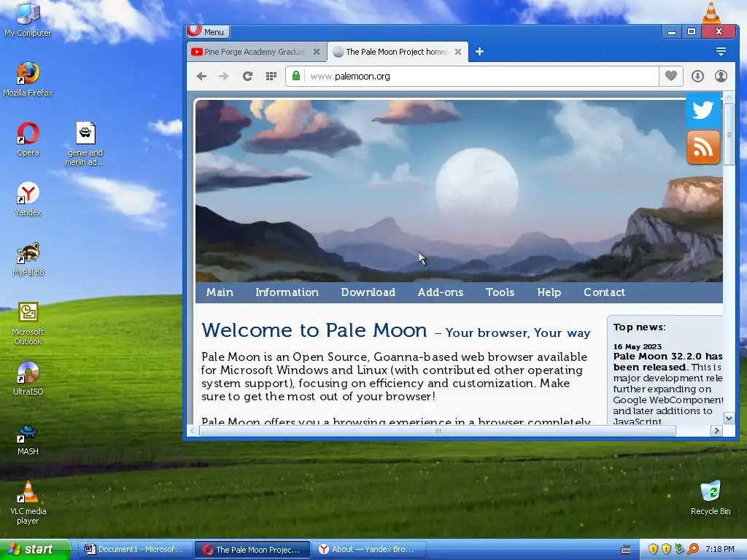Image resolution: width=747 pixels, height=560 pixels.
Task: Click the first yellow security shield tray icon
Action: [653, 550]
